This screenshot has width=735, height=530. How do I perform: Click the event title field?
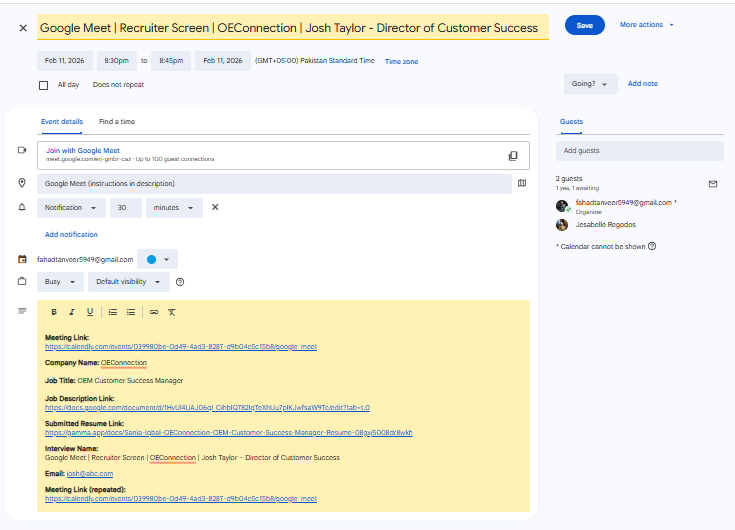[x=293, y=28]
